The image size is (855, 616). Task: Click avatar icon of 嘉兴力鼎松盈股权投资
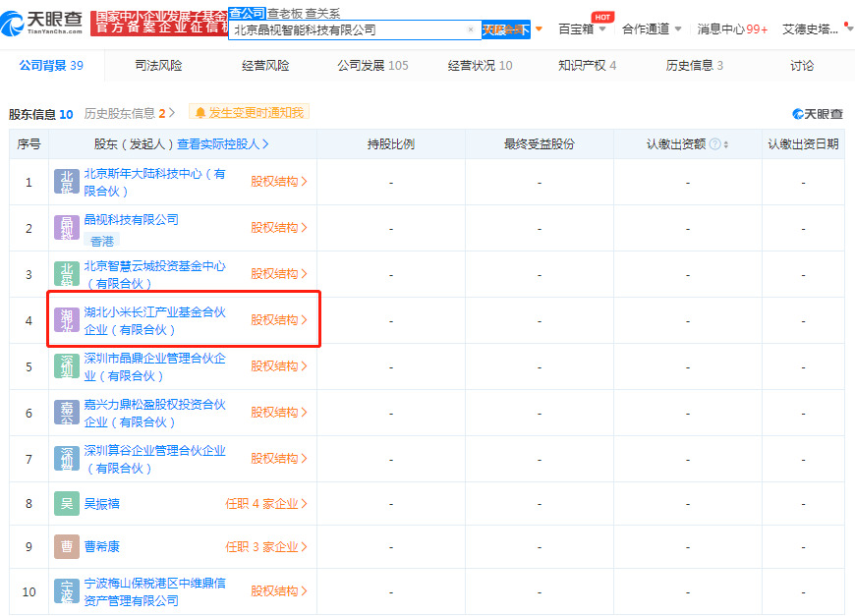click(67, 412)
